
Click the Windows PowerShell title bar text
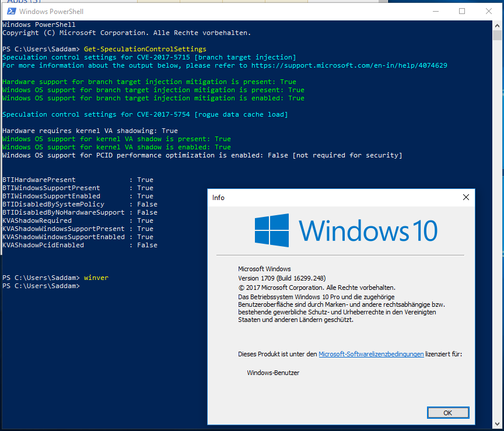51,12
